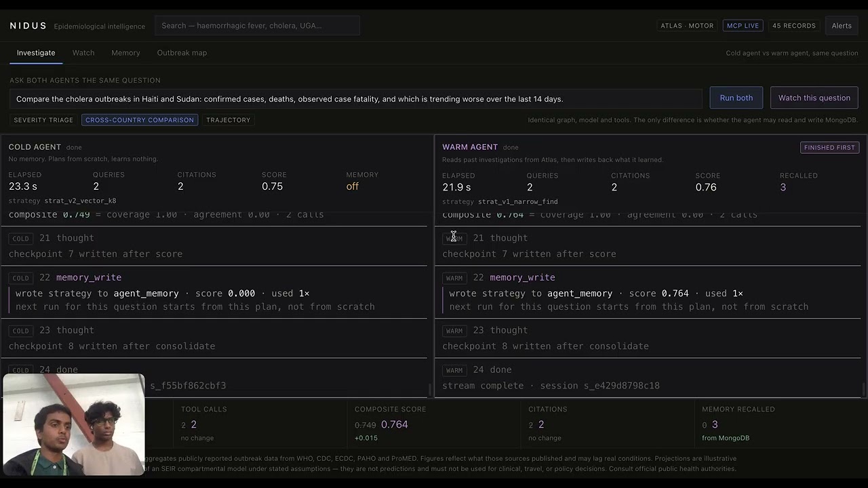This screenshot has width=868, height=488.
Task: Click warm agent score 0.76
Action: (706, 187)
